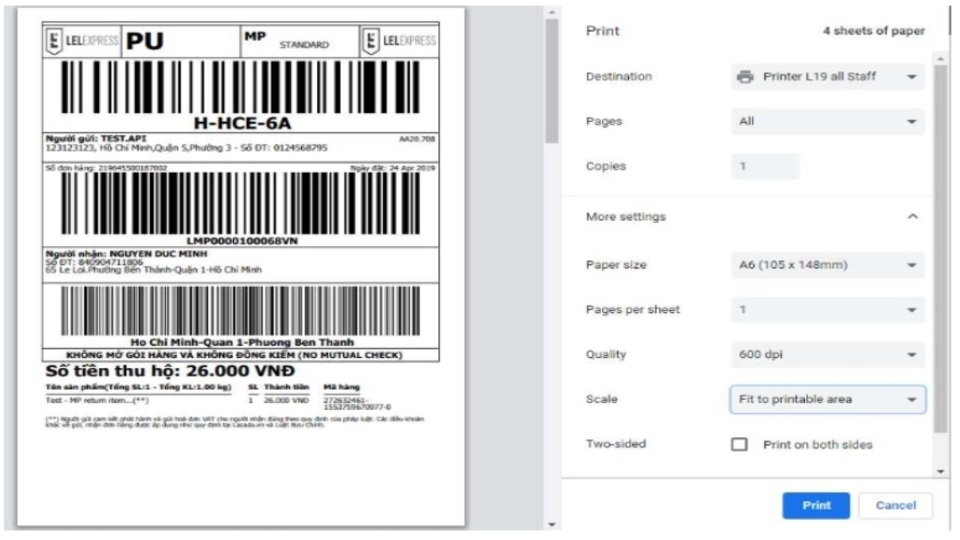Click the printer icon in Destination
The width and height of the screenshot is (960, 540).
(745, 77)
